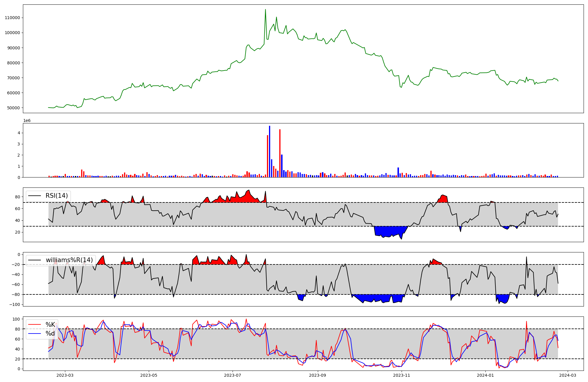Click the 2023-05 x-axis date label
The image size is (588, 382).
coord(149,375)
